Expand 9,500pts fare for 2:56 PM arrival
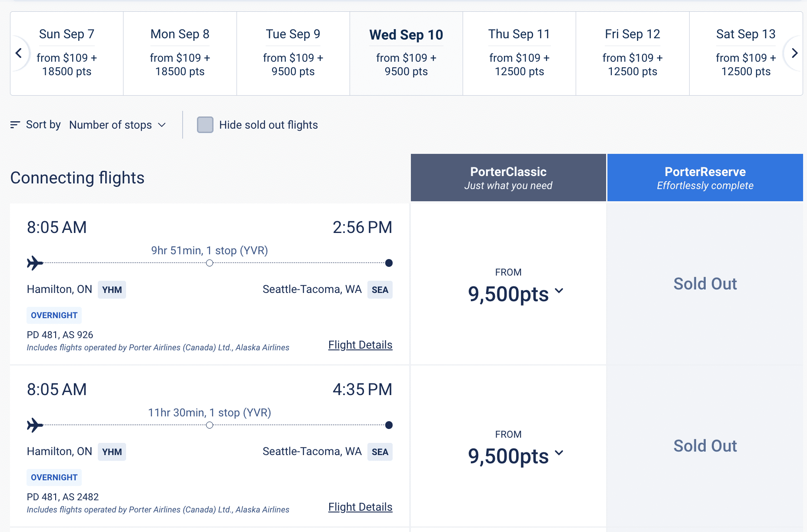 515,294
